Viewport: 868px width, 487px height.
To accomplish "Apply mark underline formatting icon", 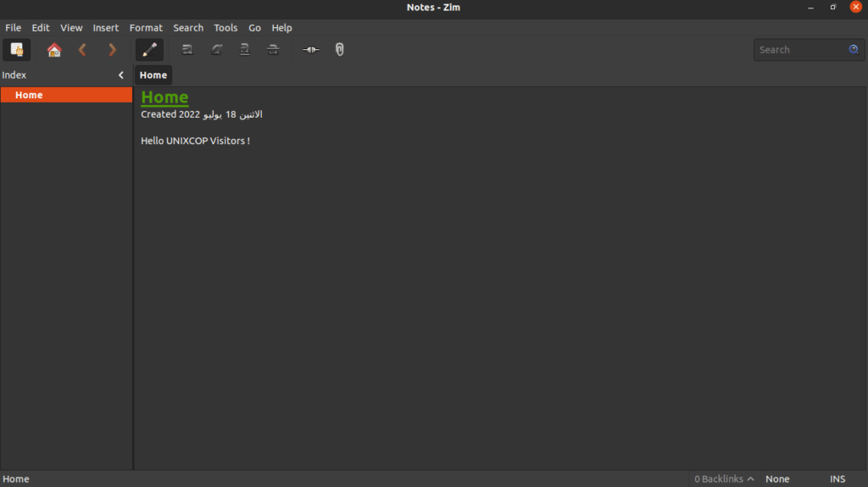I will pos(245,50).
